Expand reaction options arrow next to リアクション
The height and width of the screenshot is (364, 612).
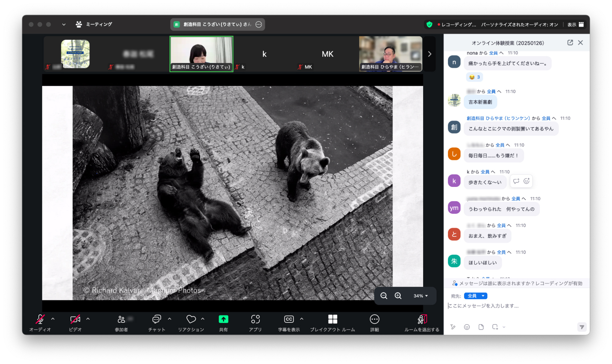click(x=203, y=319)
